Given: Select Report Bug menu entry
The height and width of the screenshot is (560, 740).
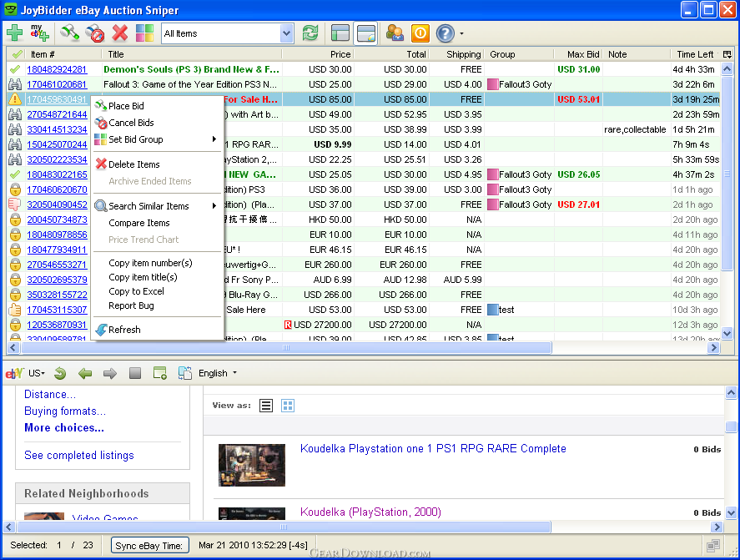Looking at the screenshot, I should coord(131,305).
